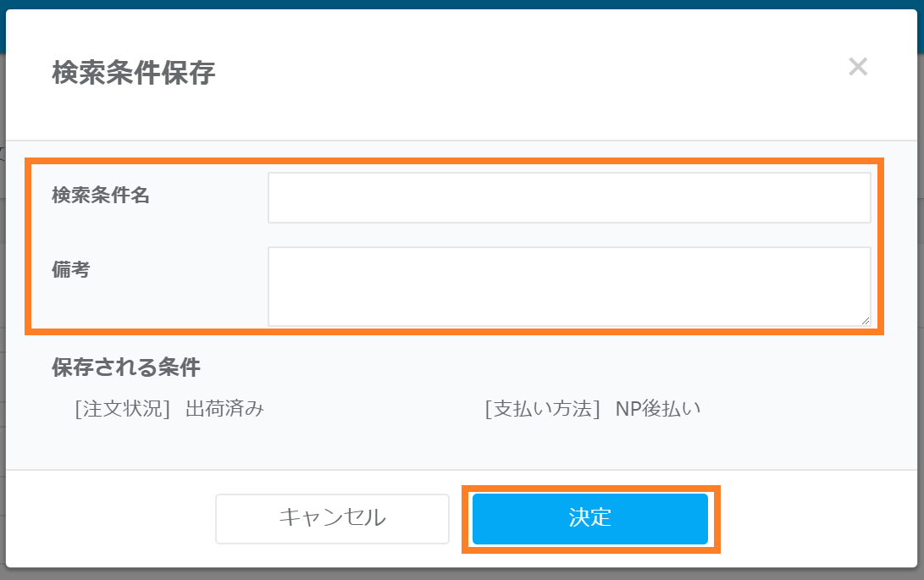Close the 検索条件保存 dialog with X

858,67
